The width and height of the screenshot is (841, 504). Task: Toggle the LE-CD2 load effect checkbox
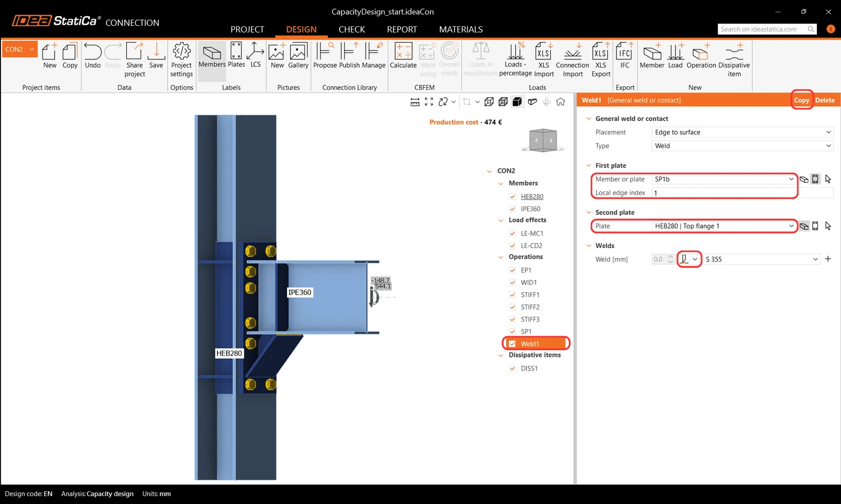click(x=512, y=246)
